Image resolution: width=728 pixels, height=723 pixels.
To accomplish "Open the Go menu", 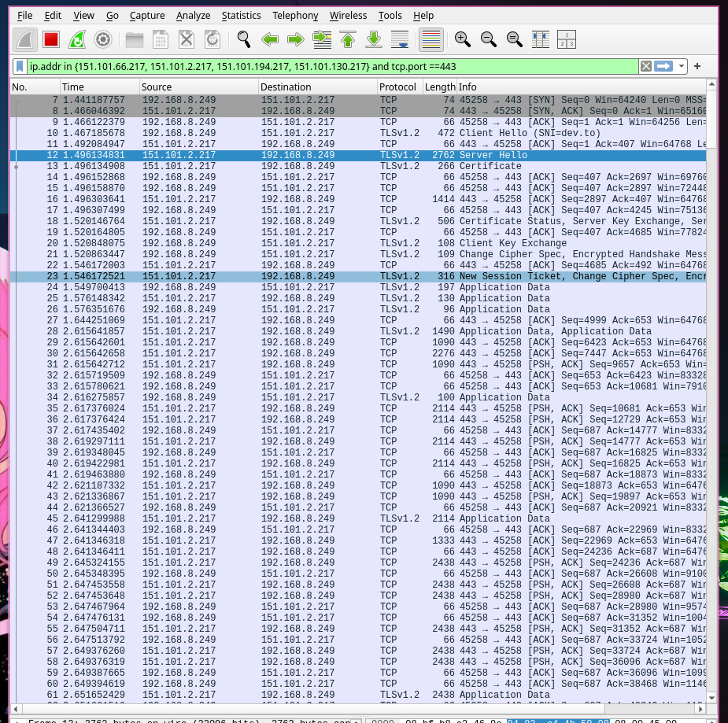I will click(x=113, y=15).
